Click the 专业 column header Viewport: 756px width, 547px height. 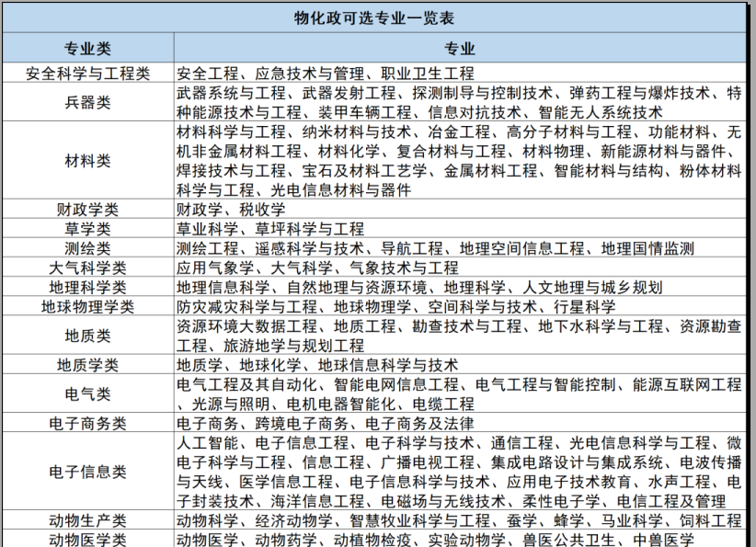pos(460,48)
